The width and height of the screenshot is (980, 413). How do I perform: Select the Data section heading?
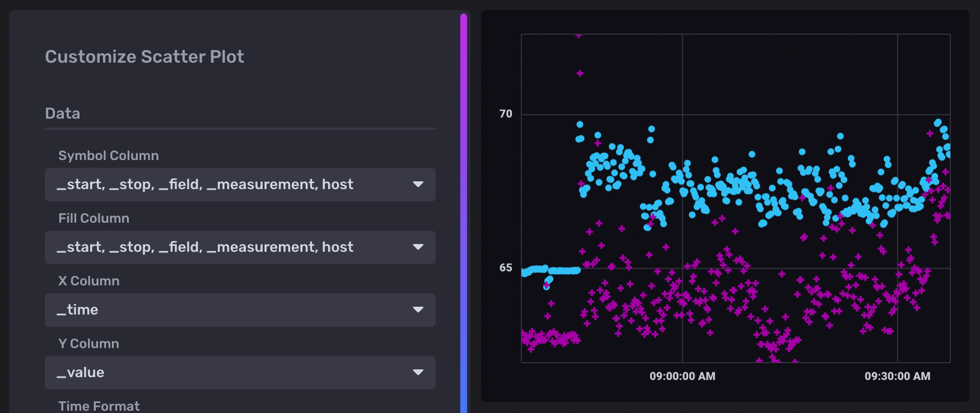pyautogui.click(x=63, y=114)
